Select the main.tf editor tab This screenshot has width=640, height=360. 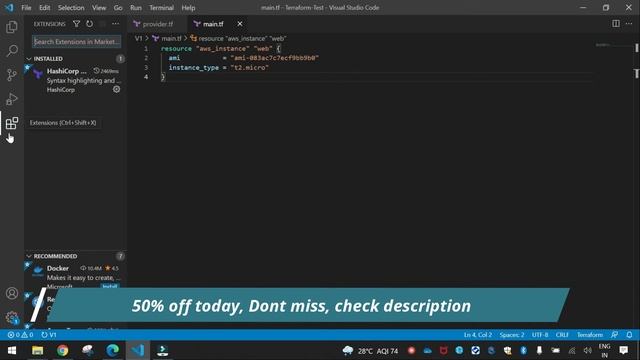click(213, 24)
